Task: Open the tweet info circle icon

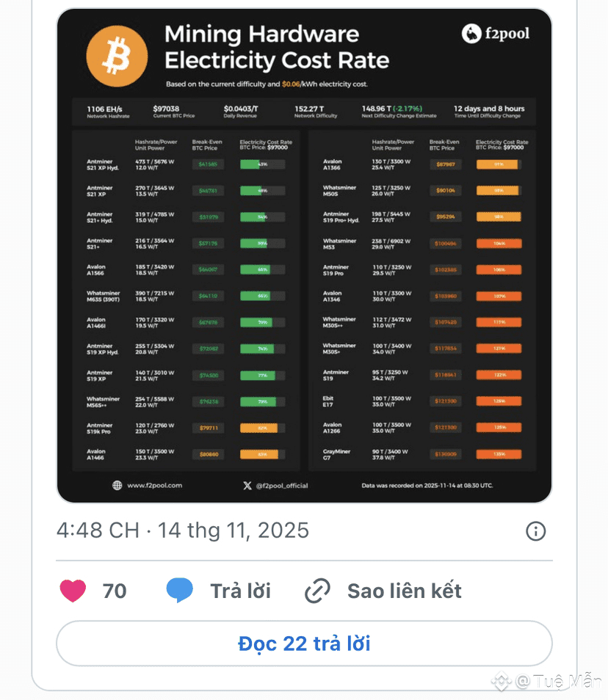Action: [536, 531]
